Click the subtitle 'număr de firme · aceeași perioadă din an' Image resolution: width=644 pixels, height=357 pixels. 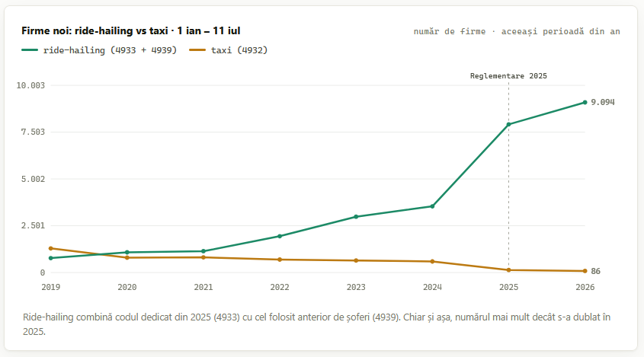pyautogui.click(x=517, y=32)
